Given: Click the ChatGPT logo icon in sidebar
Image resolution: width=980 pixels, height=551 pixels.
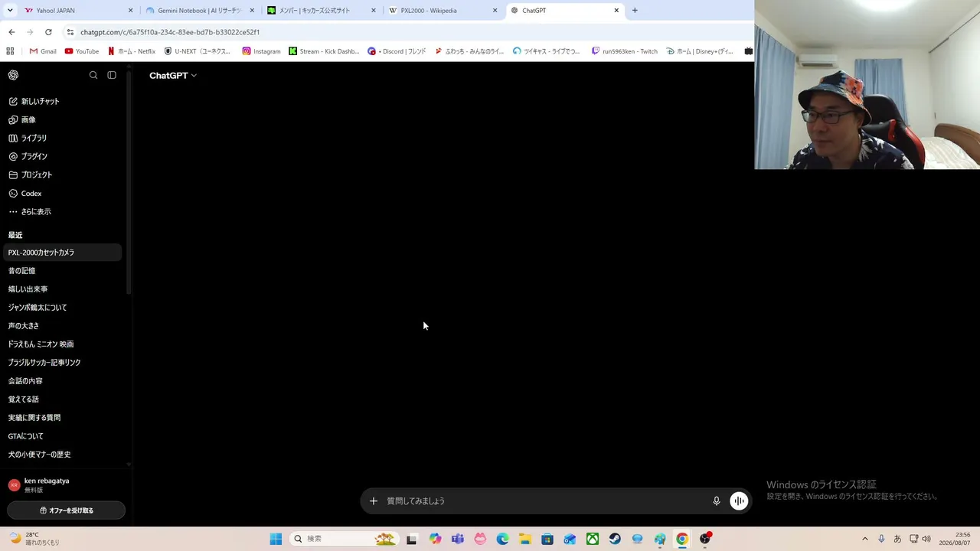Looking at the screenshot, I should coord(13,75).
